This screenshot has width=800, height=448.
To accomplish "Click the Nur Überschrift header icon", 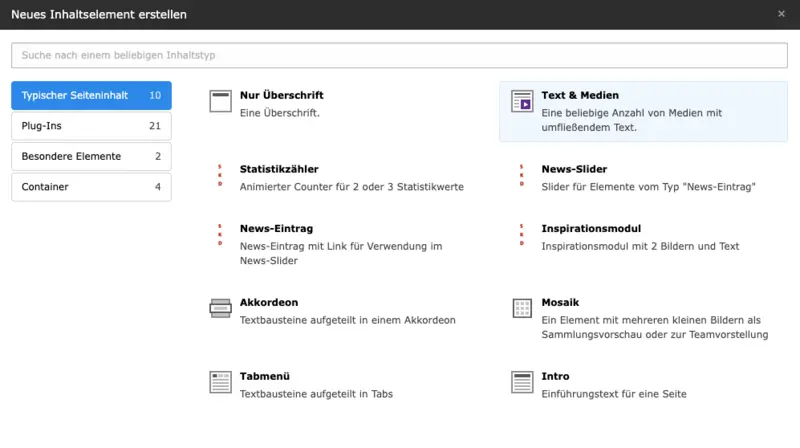I will 220,101.
